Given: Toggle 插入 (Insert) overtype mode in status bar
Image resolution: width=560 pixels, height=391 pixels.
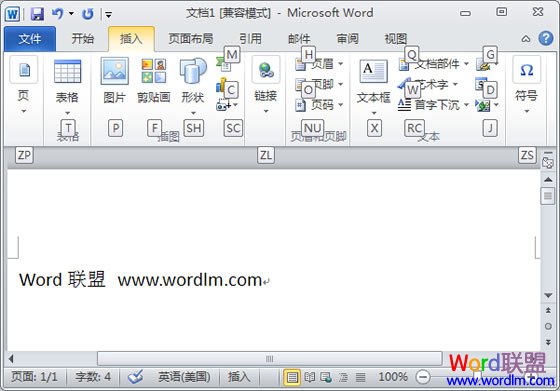Looking at the screenshot, I should [239, 377].
